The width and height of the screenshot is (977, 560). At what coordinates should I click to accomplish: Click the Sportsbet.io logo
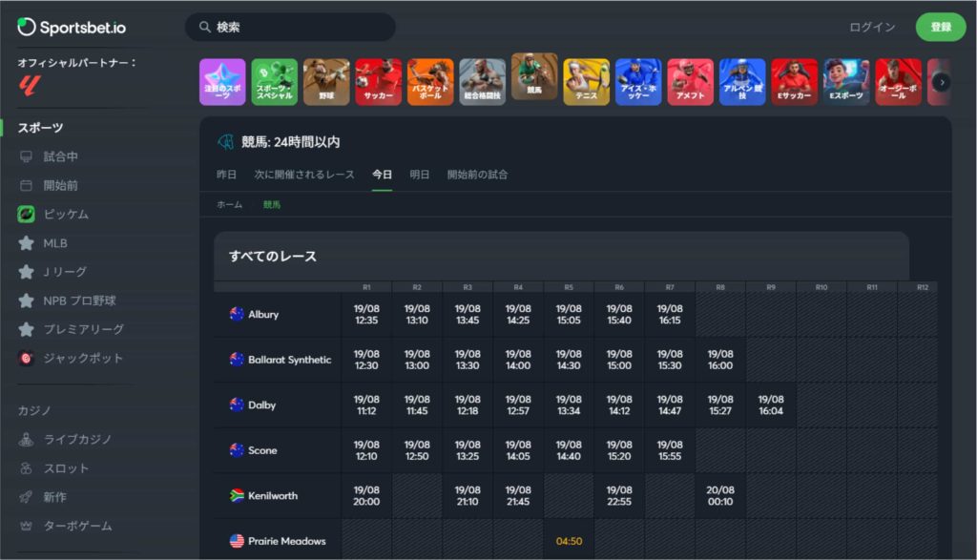coord(72,27)
